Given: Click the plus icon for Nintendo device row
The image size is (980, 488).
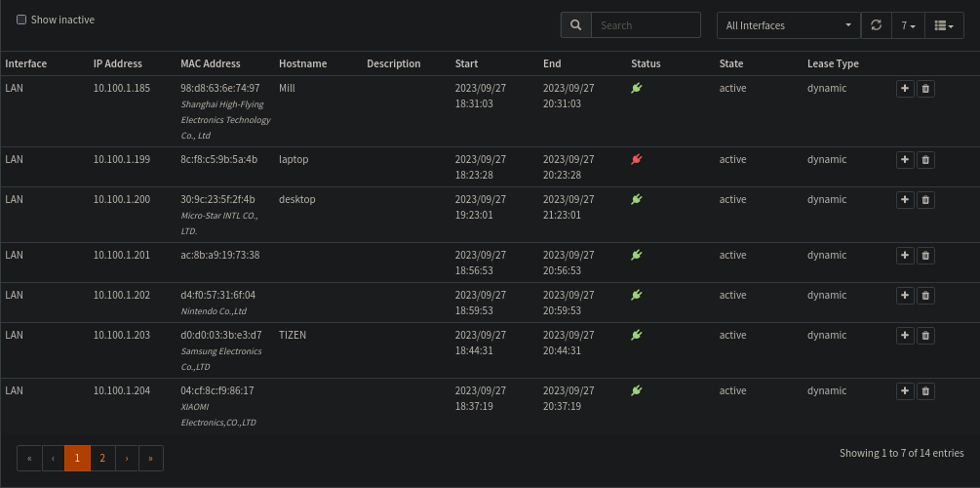Looking at the screenshot, I should pos(904,296).
